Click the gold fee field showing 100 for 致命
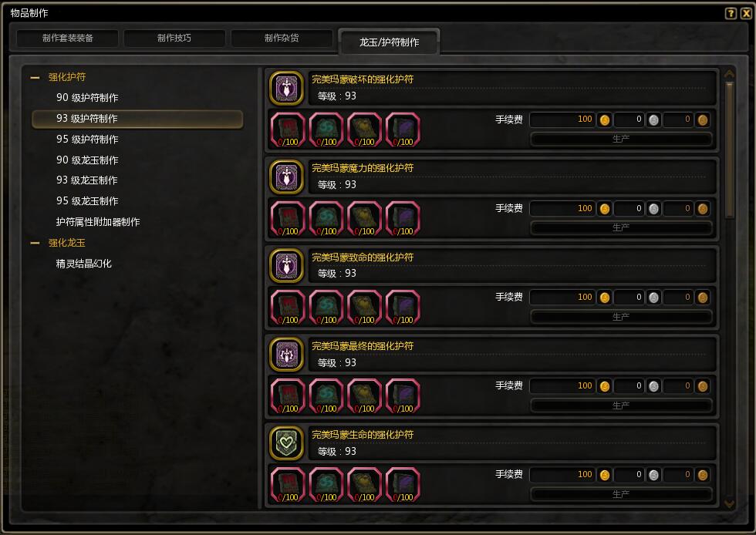Viewport: 756px width, 535px height. pos(562,297)
